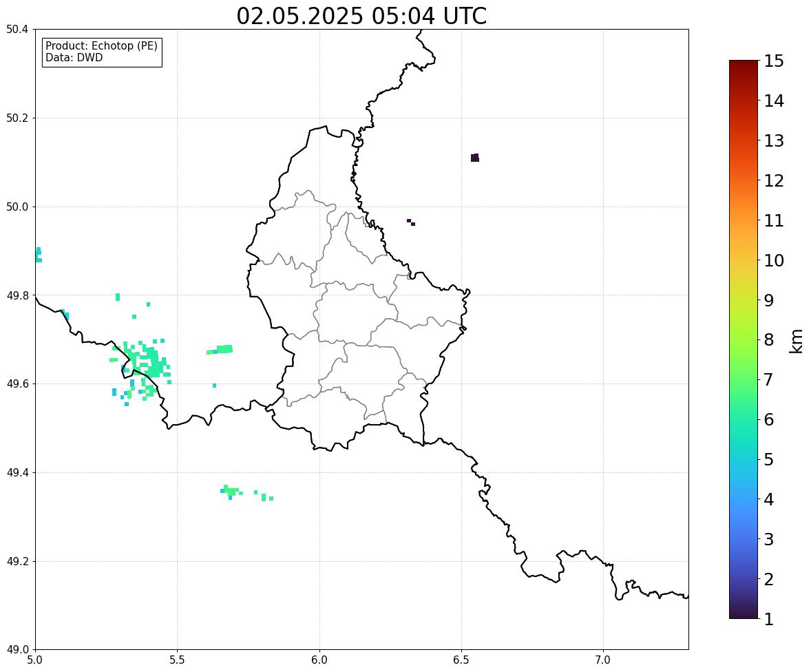Click the longitude axis label 5.5

click(x=177, y=660)
